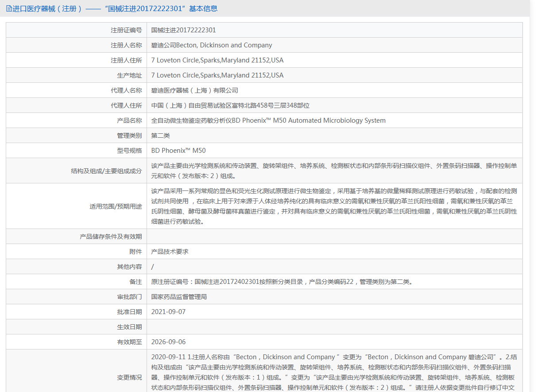Select the approval date 2021-09-07
The height and width of the screenshot is (392, 538).
pos(168,312)
